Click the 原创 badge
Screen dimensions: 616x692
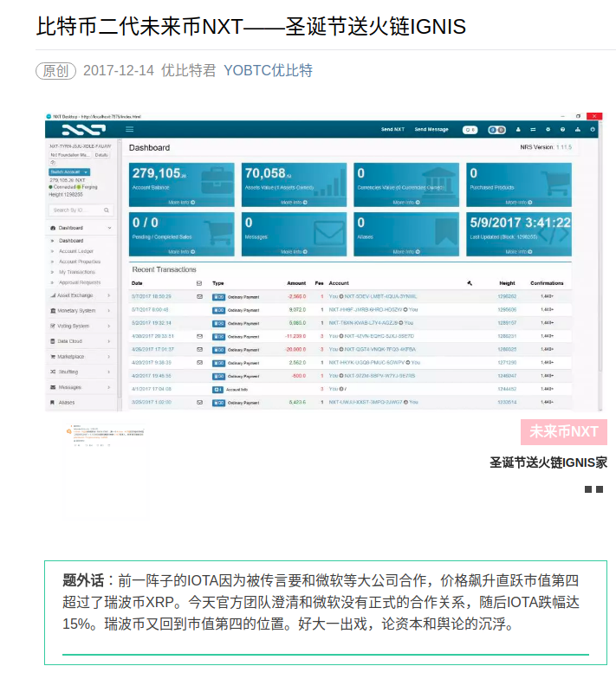pos(55,71)
